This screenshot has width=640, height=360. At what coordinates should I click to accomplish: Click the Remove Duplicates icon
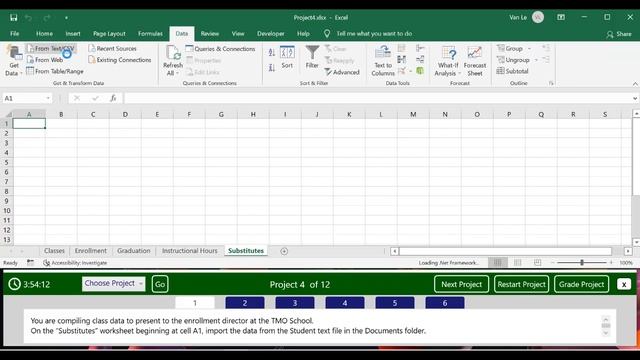(402, 60)
